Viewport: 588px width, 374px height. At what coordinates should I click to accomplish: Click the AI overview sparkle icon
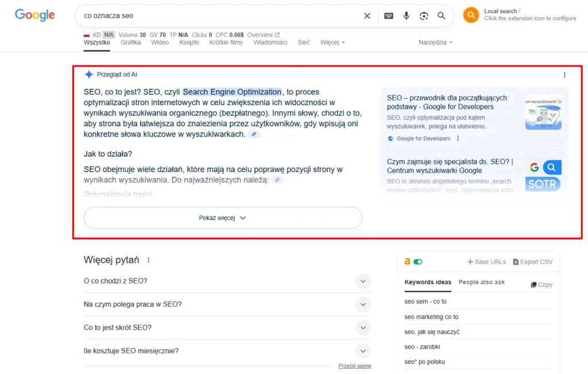tap(89, 74)
